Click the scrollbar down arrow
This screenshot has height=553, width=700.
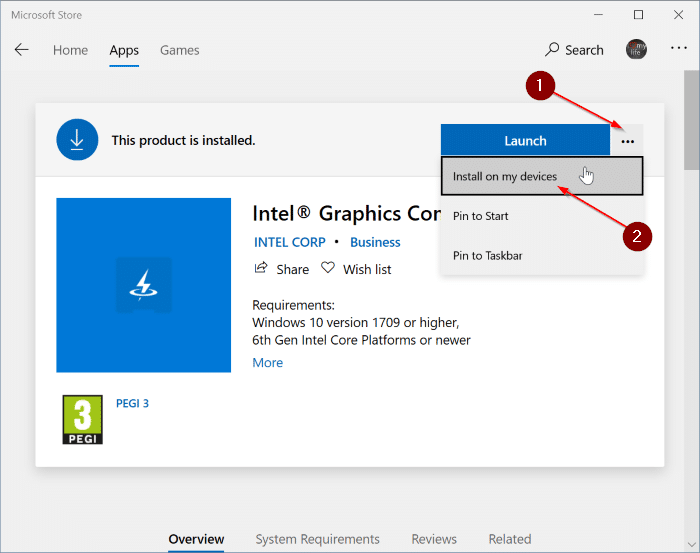pyautogui.click(x=692, y=545)
